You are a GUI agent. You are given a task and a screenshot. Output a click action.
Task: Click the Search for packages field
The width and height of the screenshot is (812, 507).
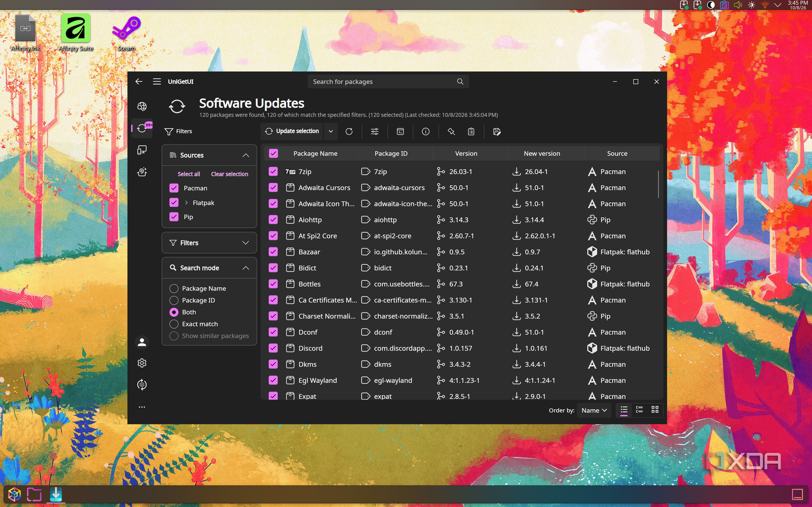point(388,82)
